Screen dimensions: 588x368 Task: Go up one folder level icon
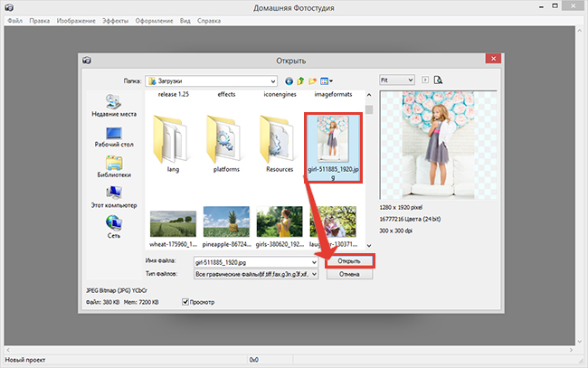(x=300, y=81)
